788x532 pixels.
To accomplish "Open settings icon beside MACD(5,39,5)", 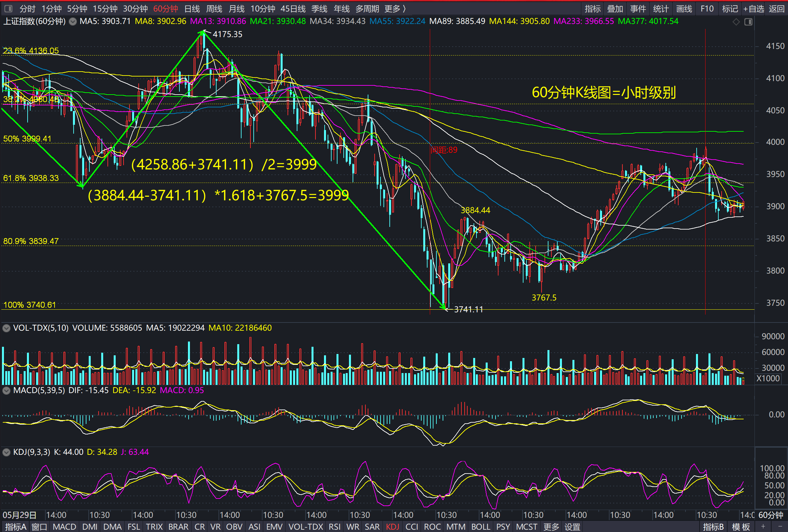I will (6, 390).
